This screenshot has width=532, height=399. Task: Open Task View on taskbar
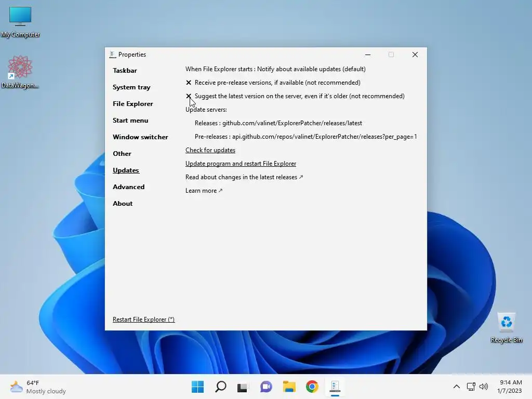(242, 387)
